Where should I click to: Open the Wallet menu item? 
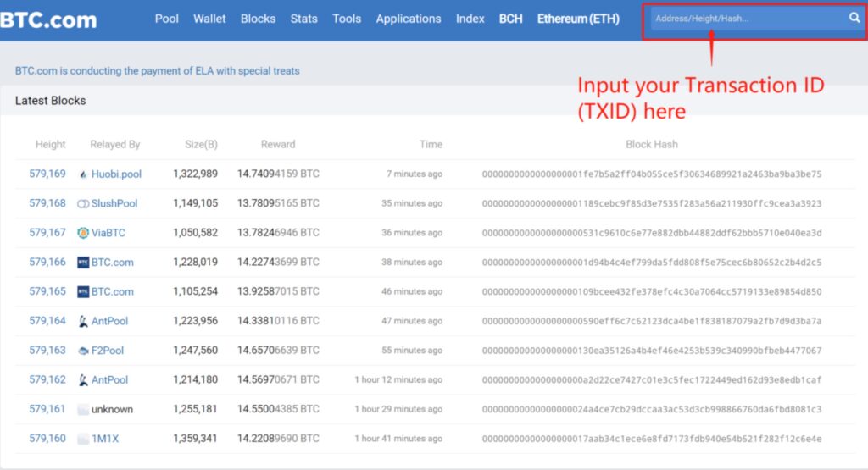click(x=209, y=19)
